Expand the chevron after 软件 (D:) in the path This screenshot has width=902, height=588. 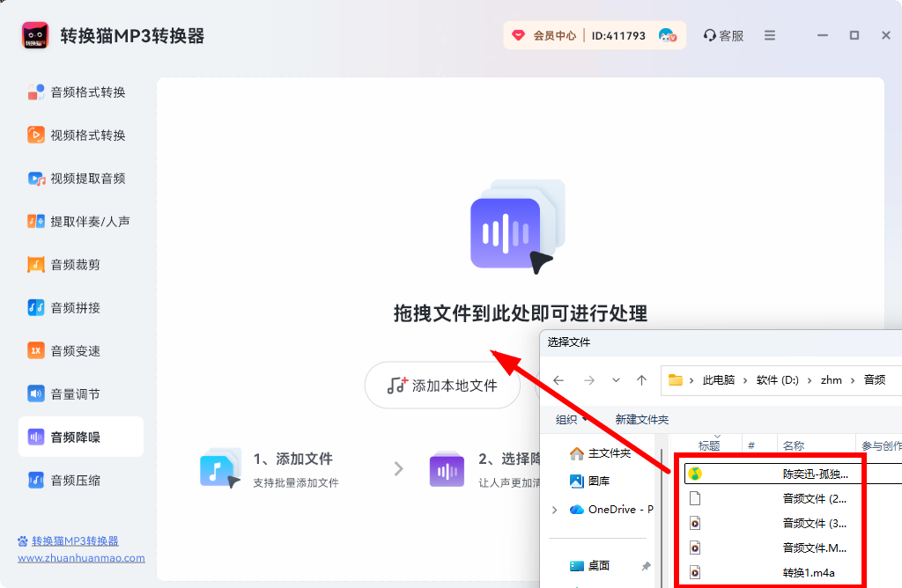[x=810, y=380]
